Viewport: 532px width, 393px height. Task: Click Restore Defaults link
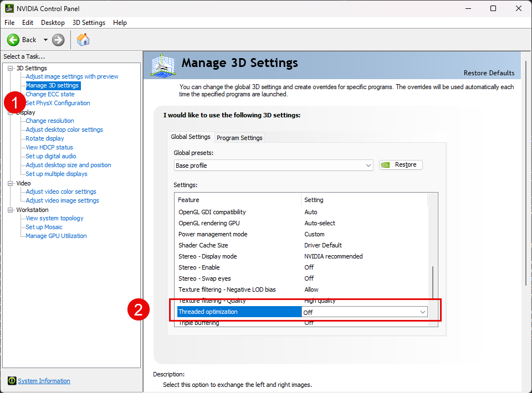[x=489, y=73]
